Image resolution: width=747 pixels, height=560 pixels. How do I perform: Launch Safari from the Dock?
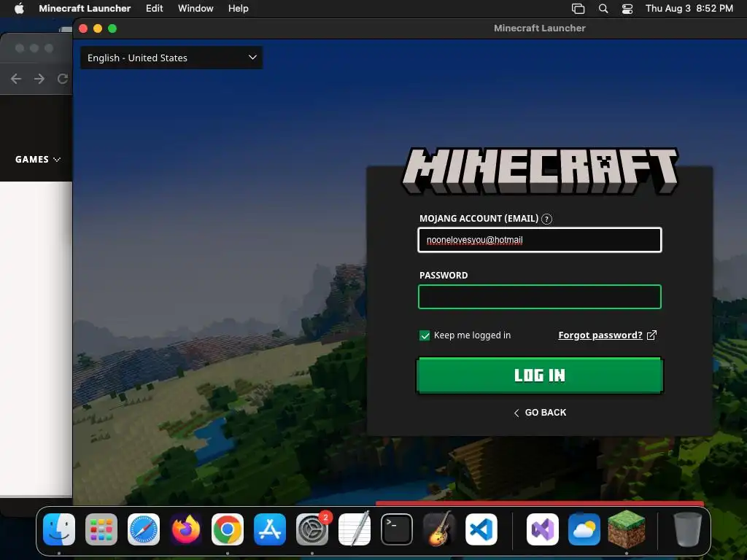coord(144,529)
